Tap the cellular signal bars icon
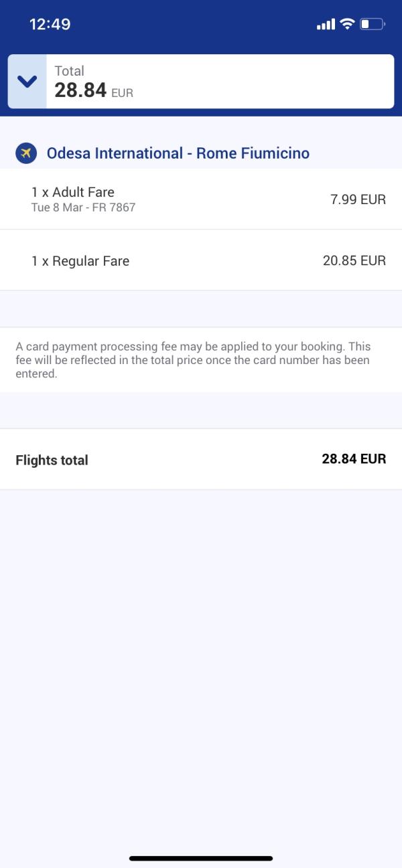This screenshot has width=402, height=868. click(326, 25)
